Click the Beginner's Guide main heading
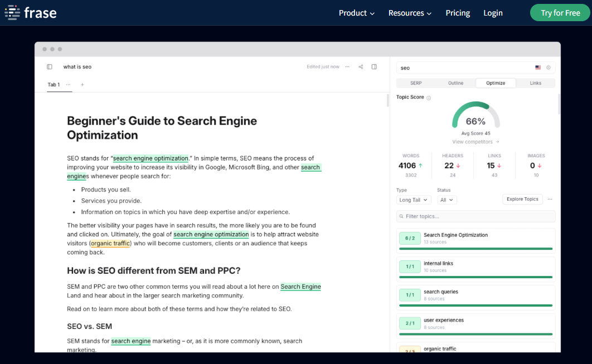 point(162,128)
